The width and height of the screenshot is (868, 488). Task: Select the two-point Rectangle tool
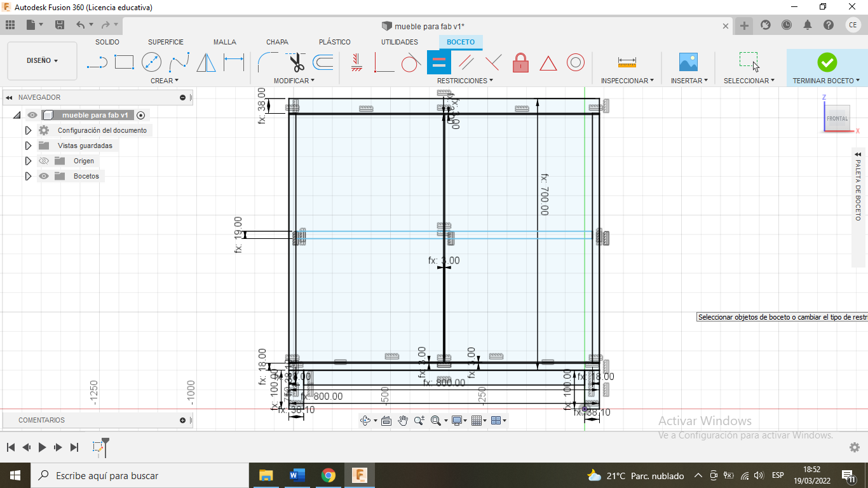[x=124, y=62]
